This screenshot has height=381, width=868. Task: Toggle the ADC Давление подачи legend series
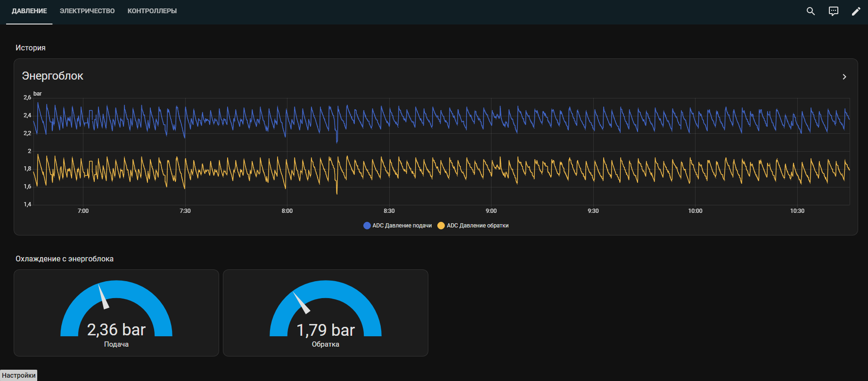(x=402, y=226)
